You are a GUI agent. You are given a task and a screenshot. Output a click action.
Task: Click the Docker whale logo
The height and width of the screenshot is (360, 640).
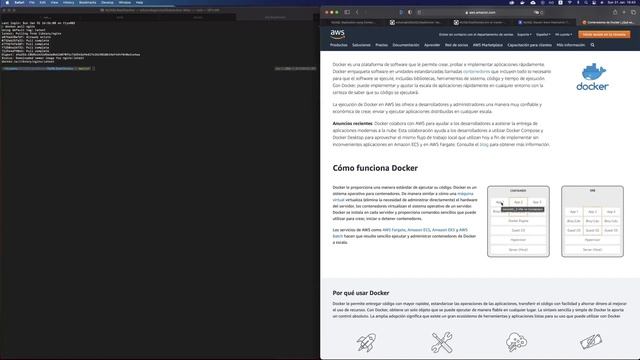pyautogui.click(x=593, y=77)
